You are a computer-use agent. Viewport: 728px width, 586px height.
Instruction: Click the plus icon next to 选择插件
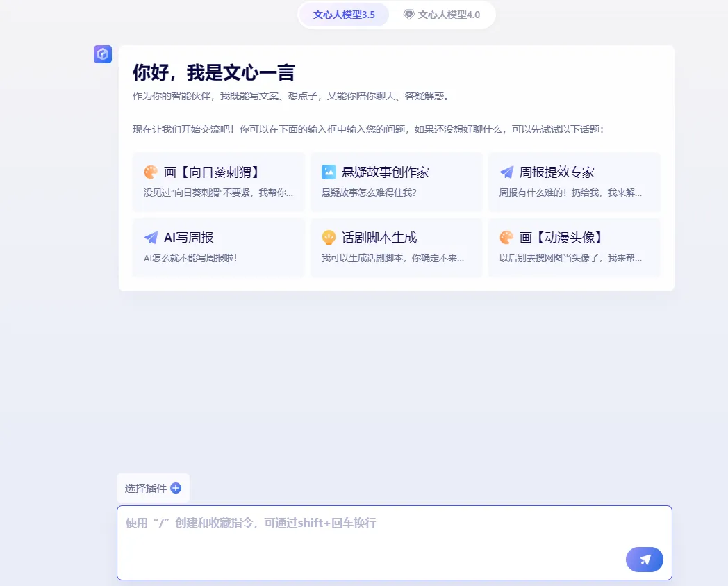176,488
